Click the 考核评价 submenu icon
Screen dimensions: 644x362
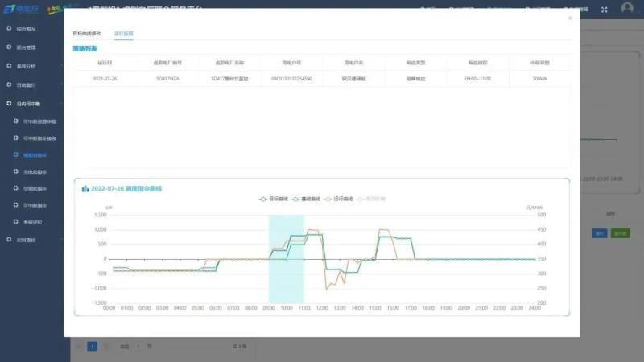tap(15, 221)
